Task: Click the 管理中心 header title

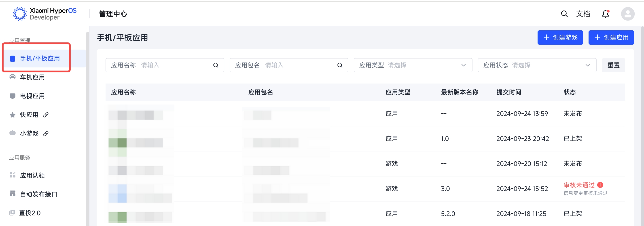Action: pyautogui.click(x=113, y=14)
